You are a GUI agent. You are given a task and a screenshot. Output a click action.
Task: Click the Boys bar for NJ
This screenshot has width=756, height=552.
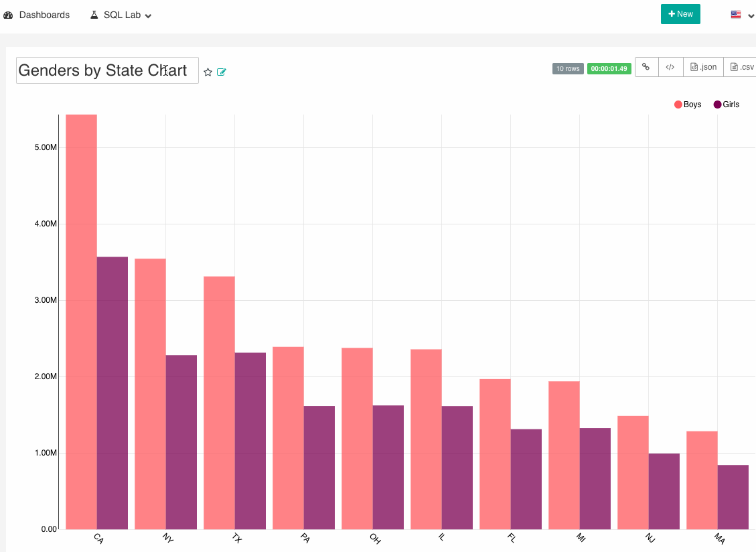coord(633,472)
